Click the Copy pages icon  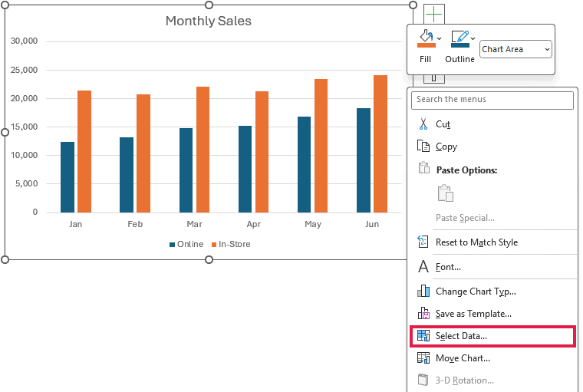click(423, 146)
